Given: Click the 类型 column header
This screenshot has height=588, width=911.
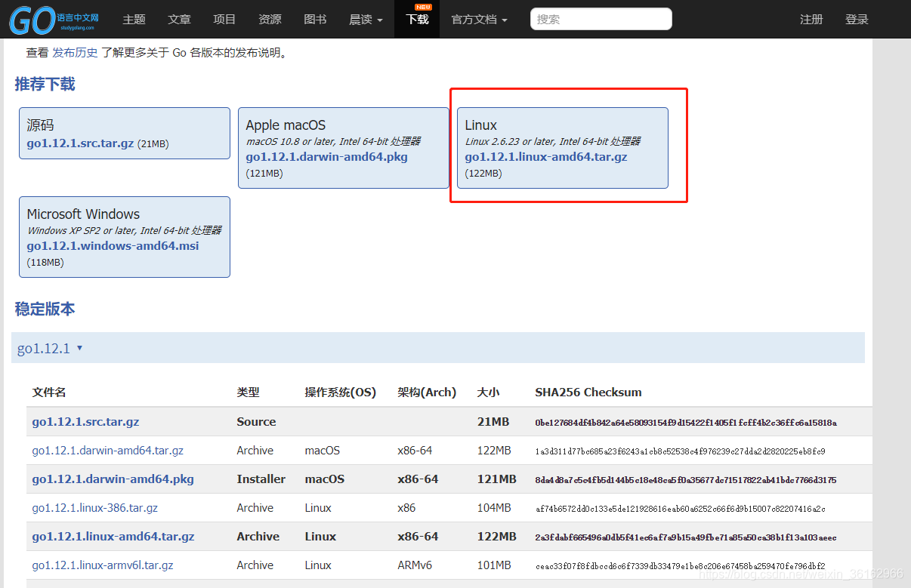Looking at the screenshot, I should pyautogui.click(x=248, y=393).
